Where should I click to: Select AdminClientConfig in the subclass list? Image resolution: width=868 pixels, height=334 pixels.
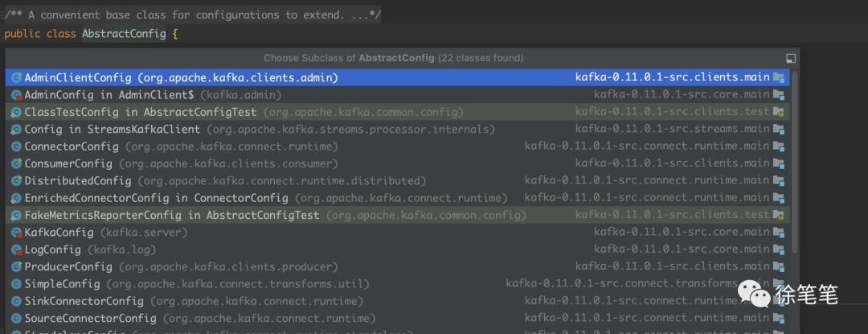pos(398,77)
